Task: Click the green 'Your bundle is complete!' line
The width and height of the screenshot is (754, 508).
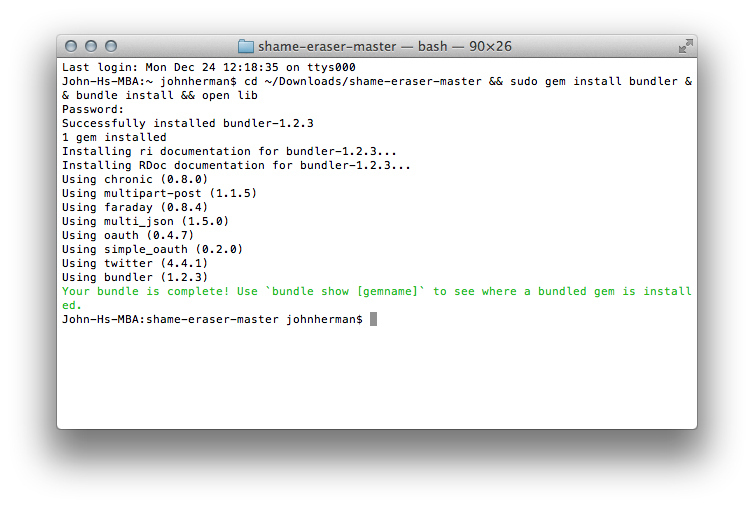Action: click(x=377, y=298)
